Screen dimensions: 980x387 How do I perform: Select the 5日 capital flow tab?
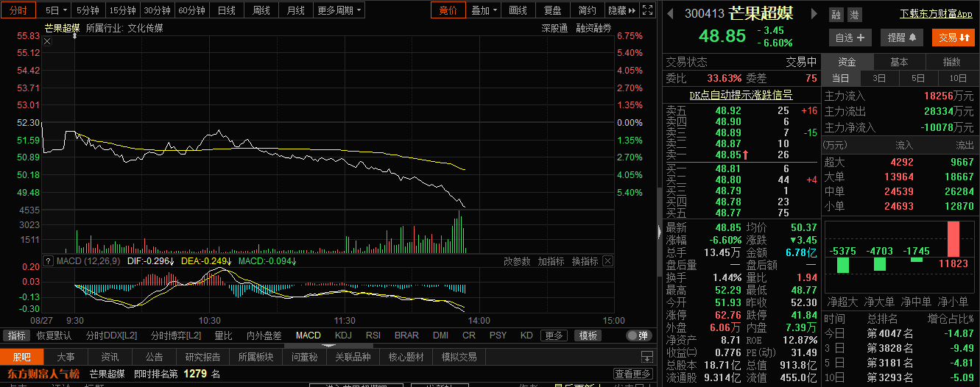click(918, 78)
